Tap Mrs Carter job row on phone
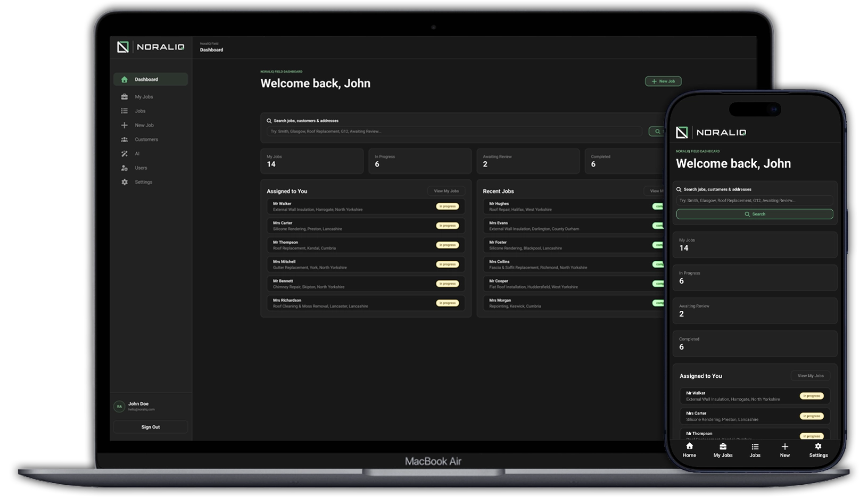 pyautogui.click(x=755, y=416)
